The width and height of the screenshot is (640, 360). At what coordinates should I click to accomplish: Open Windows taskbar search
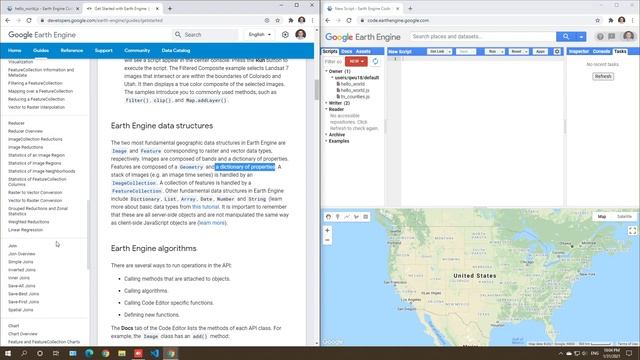(24, 353)
